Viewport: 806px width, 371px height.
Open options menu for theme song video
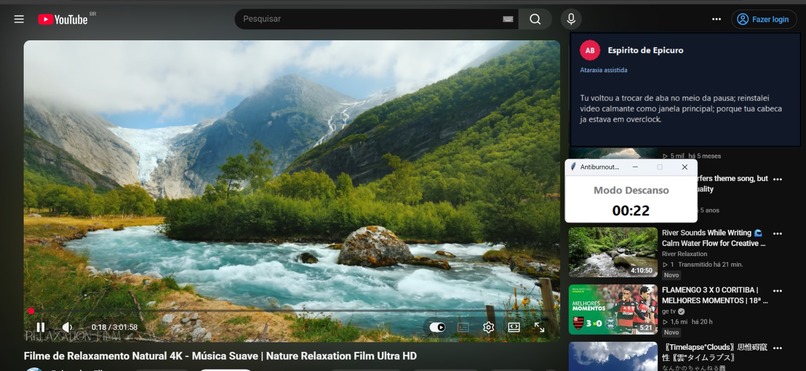coord(777,179)
